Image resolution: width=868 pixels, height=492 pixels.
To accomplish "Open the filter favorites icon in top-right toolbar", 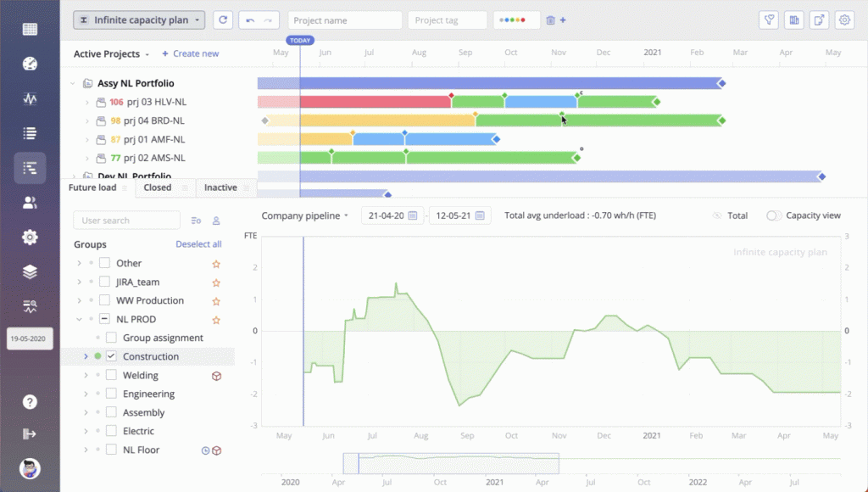I will [768, 19].
